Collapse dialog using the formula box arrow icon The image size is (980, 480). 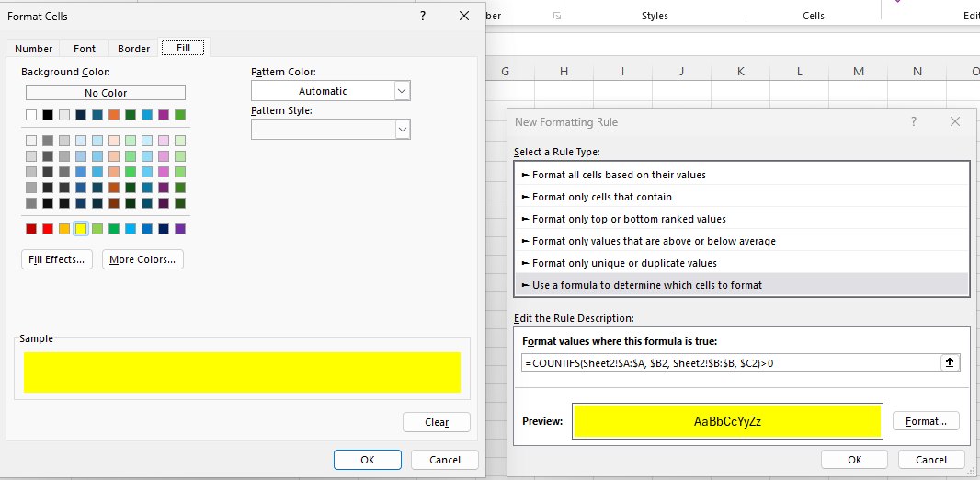coord(950,362)
